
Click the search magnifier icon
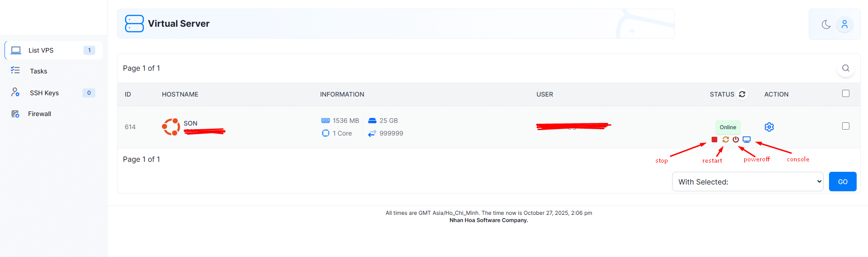pos(845,68)
